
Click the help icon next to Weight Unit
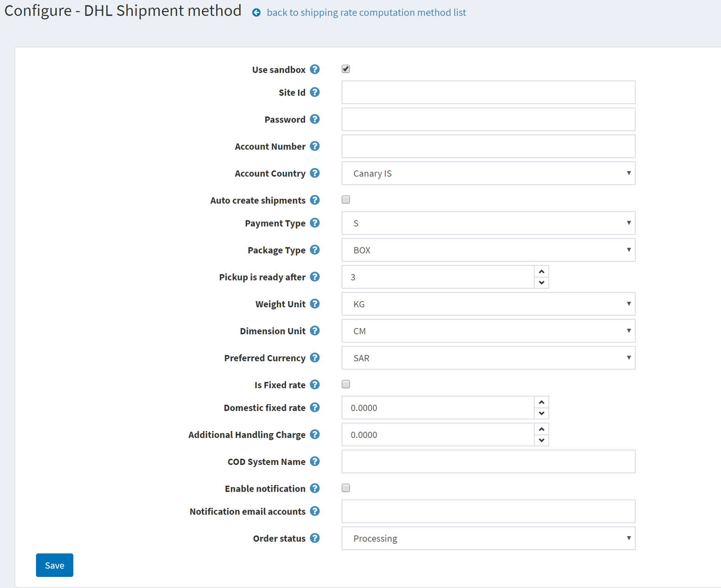click(x=315, y=304)
